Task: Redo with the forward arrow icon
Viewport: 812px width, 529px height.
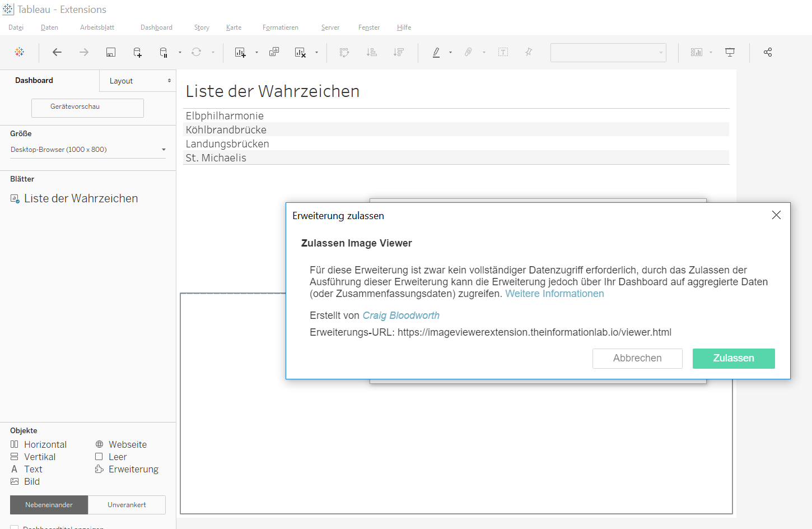Action: (x=84, y=52)
